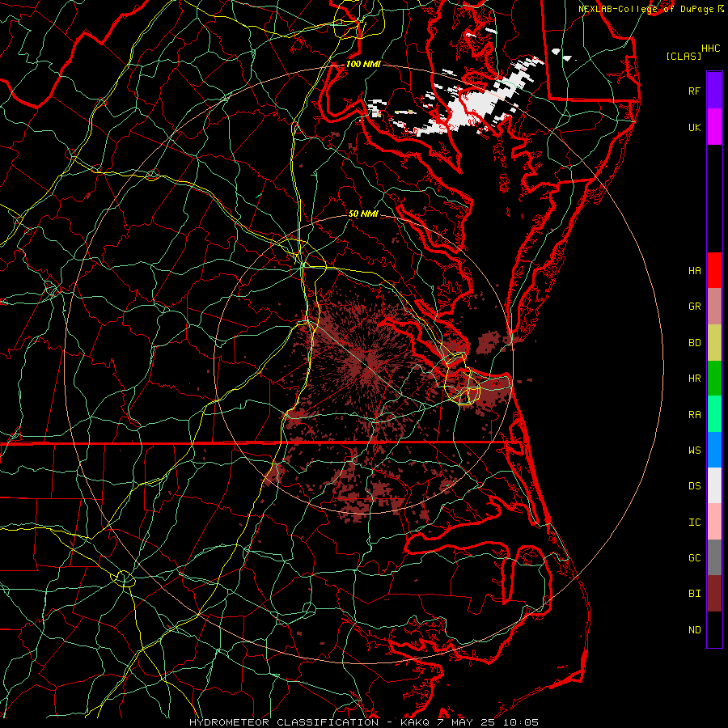The height and width of the screenshot is (728, 728).
Task: Click the UK magenta legend color block
Action: [714, 127]
